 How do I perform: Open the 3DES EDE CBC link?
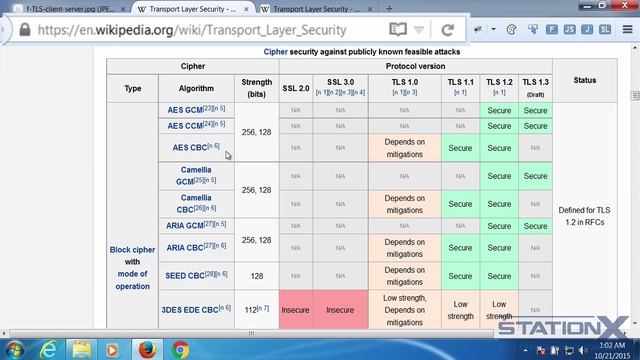tap(190, 310)
